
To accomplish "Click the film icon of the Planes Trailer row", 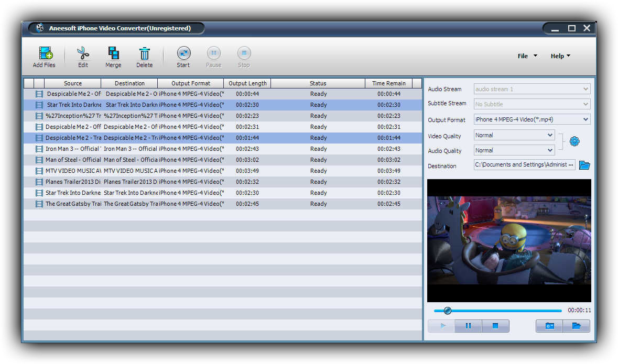I will [x=39, y=182].
